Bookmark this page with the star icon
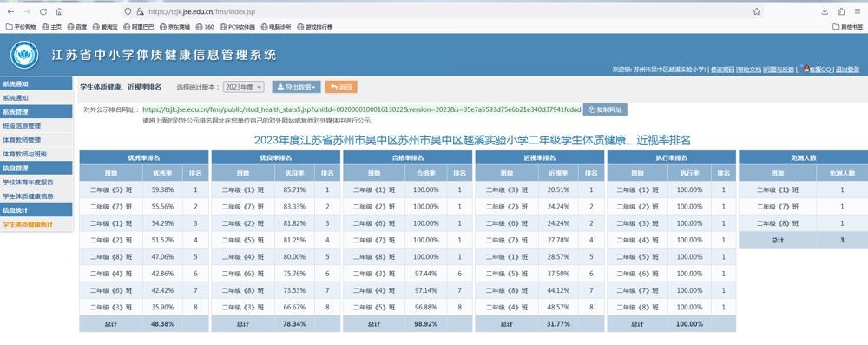Screen dimensions: 868x345 click(x=756, y=11)
